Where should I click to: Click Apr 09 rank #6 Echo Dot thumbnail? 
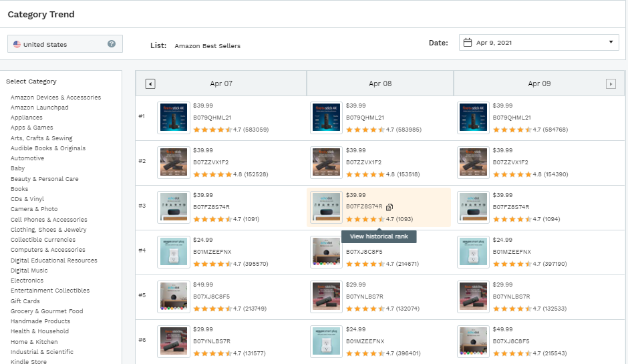click(473, 341)
